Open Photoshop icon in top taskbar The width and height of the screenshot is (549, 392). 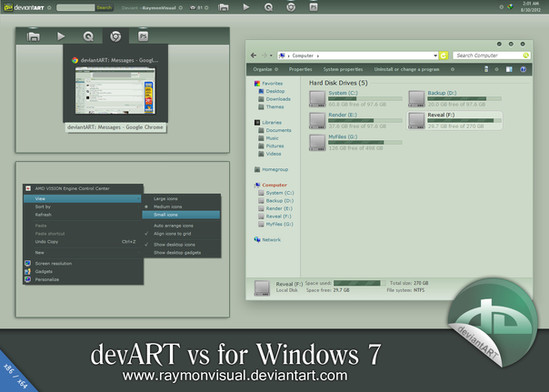click(x=313, y=7)
